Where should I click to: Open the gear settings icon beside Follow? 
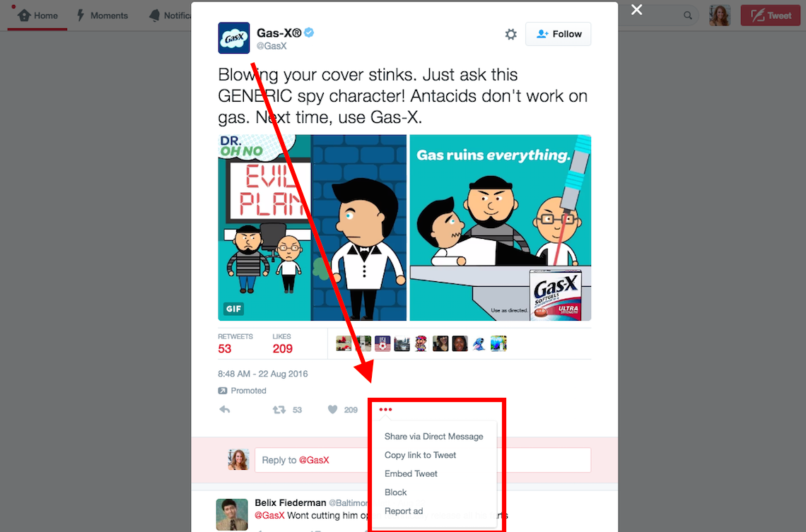coord(510,35)
